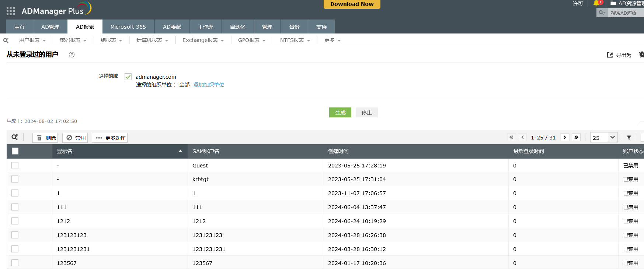644x269 pixels.
Task: Click the green 生成 button
Action: (x=340, y=113)
